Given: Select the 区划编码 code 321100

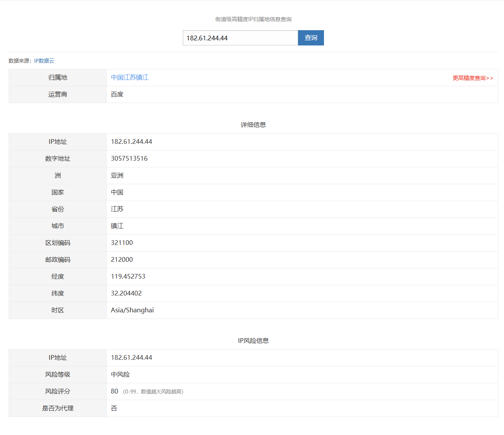Looking at the screenshot, I should click(x=122, y=243).
